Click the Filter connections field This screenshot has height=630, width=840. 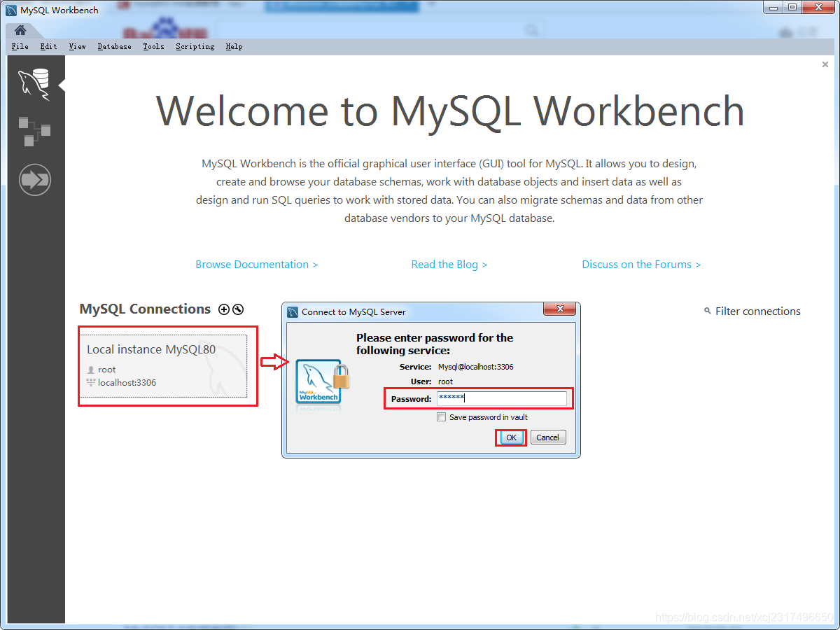tap(758, 311)
